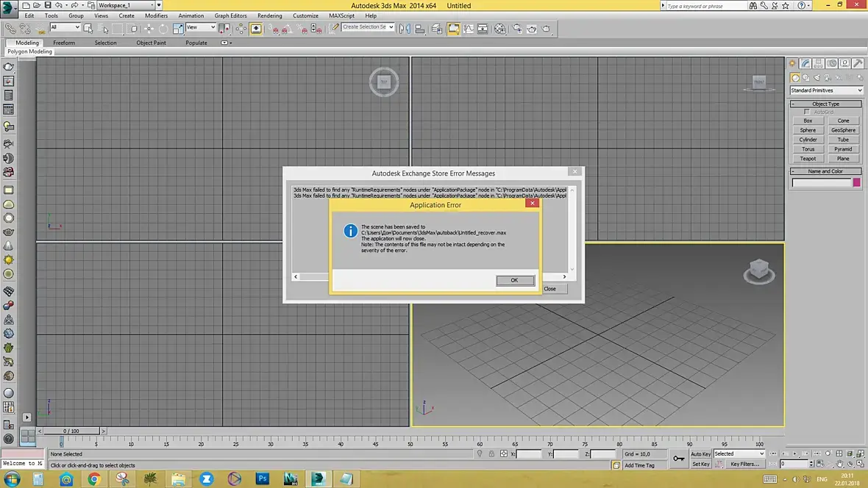Select the Select and Scale tool
The width and height of the screenshot is (868, 488).
click(178, 28)
